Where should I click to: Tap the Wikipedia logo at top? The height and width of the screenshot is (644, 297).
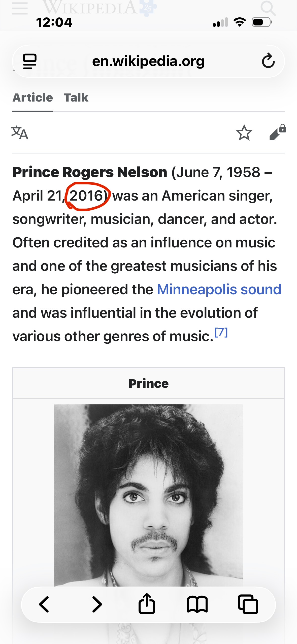pos(98,8)
